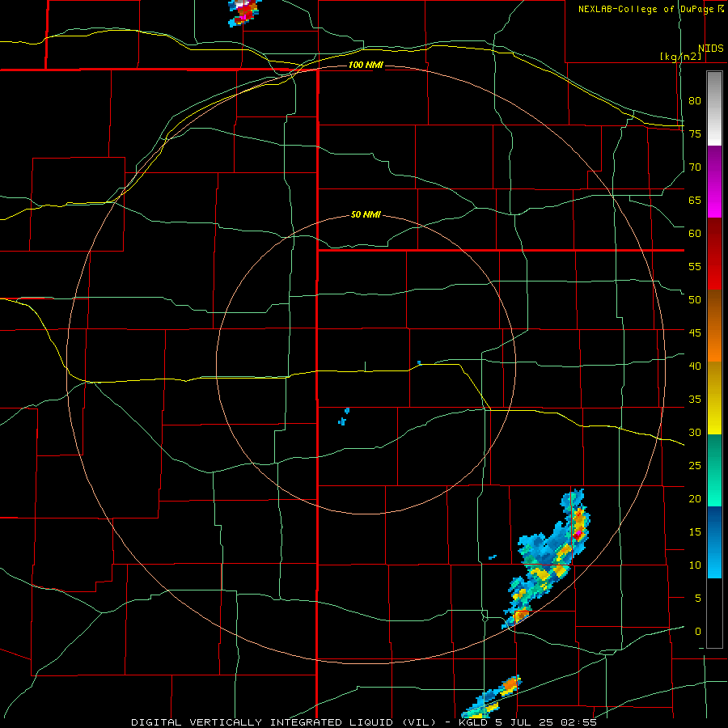This screenshot has height=728, width=728.
Task: Click the 5 value on color scale
Action: point(698,599)
